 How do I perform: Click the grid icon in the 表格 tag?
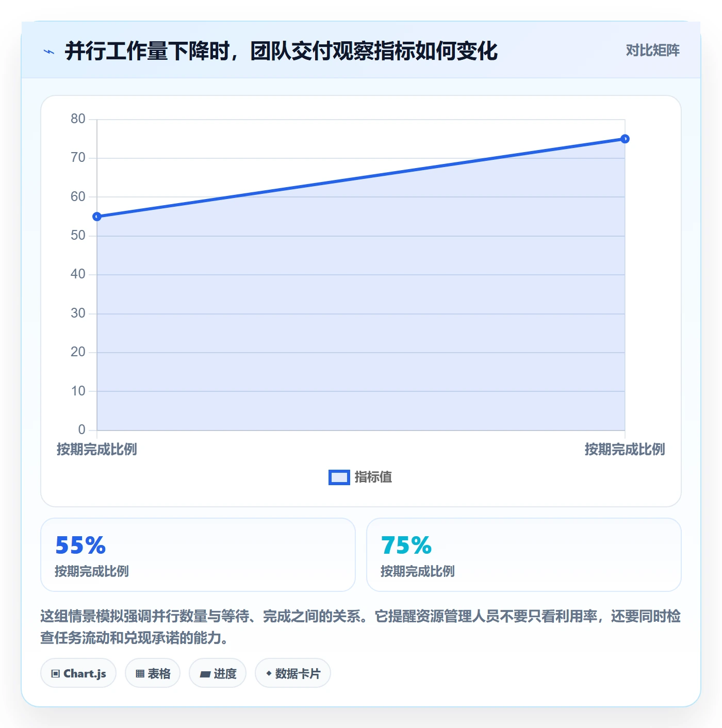tap(140, 673)
